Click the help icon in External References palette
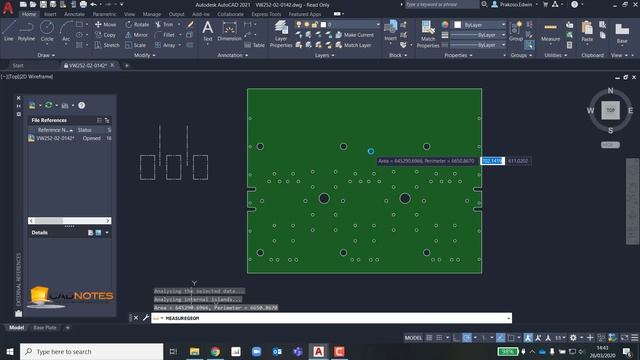Screen dimensions: 640x360 coord(82,105)
